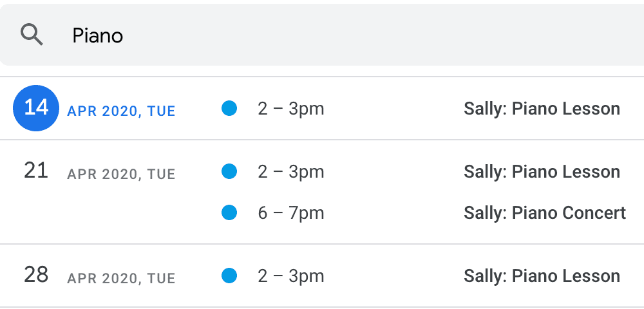
Task: Click the "6 – 7pm" time entry
Action: (291, 212)
